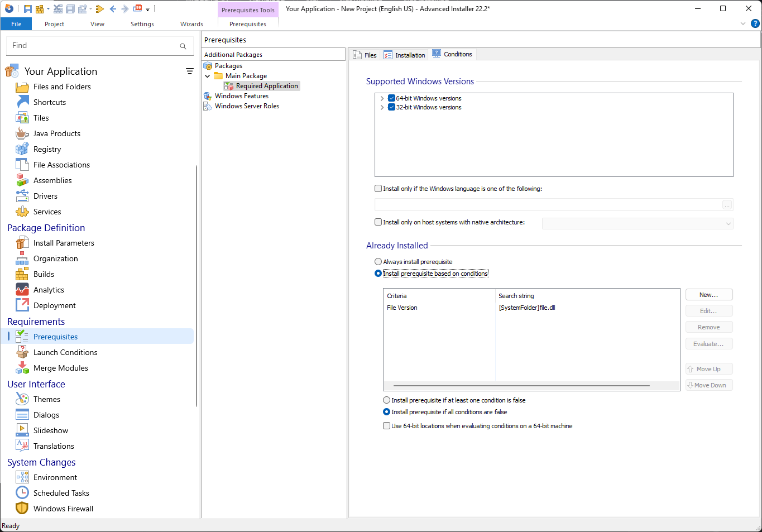The image size is (762, 532).
Task: Switch to the View ribbon tab
Action: [x=97, y=24]
